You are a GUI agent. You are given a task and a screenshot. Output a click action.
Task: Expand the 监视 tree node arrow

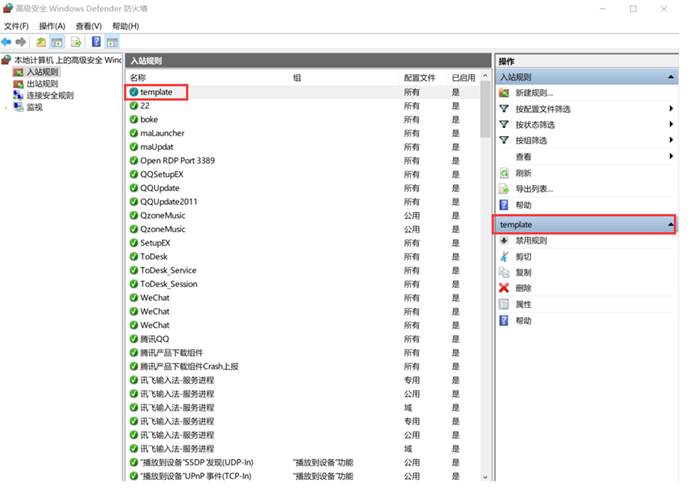pyautogui.click(x=6, y=107)
